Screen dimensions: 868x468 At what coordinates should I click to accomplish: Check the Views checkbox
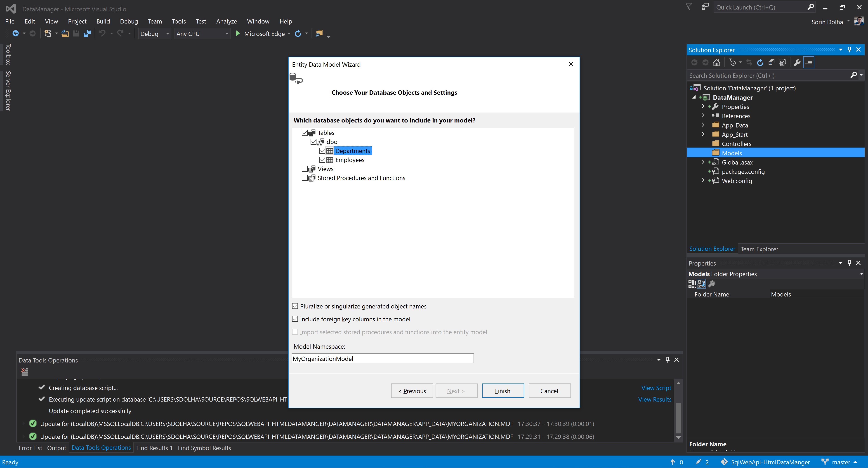(x=305, y=169)
